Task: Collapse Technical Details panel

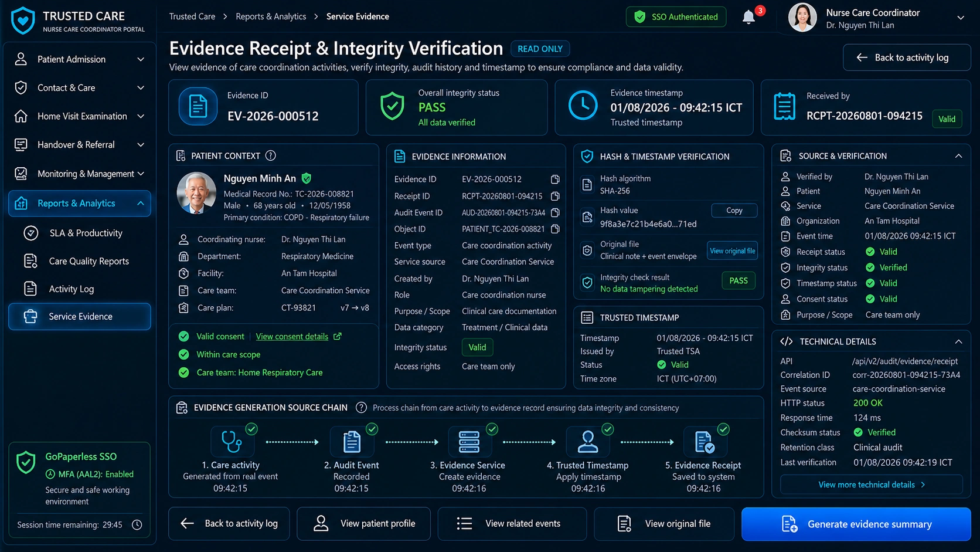Action: point(958,341)
